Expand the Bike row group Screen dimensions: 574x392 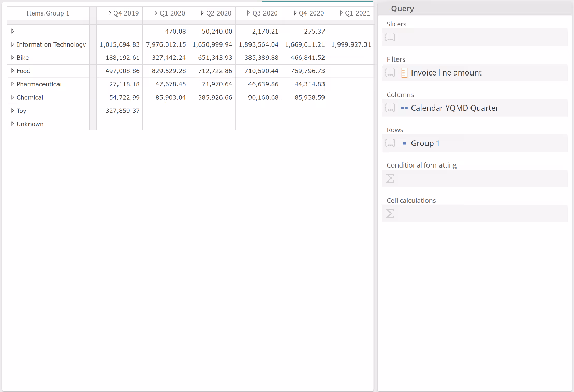pyautogui.click(x=12, y=58)
